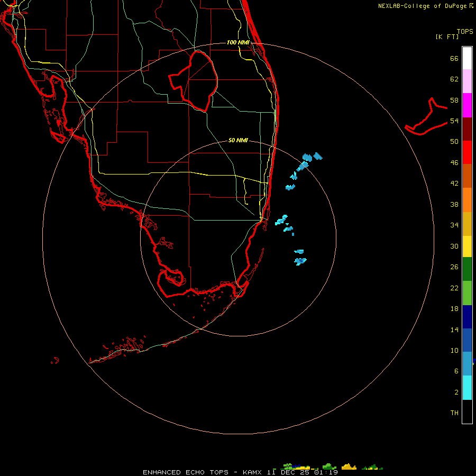Click the 22 legend value
The width and height of the screenshot is (476, 476).
(x=454, y=288)
